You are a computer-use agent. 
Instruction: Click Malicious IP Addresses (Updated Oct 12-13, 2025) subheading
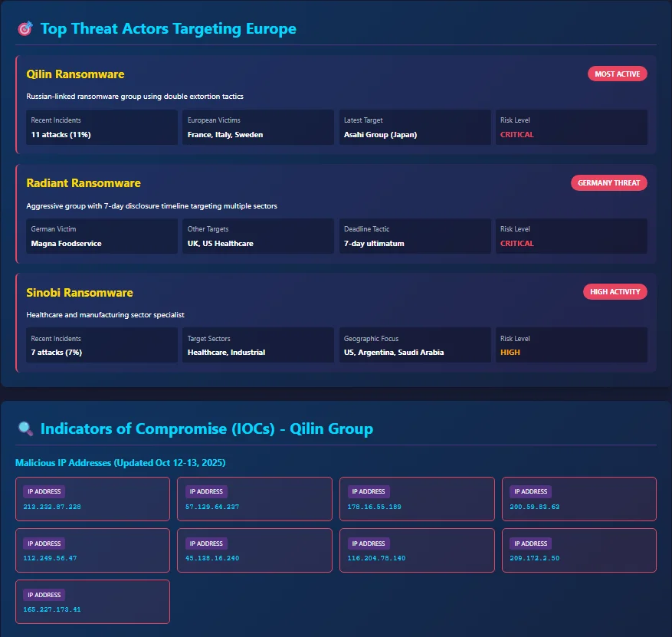pos(120,462)
